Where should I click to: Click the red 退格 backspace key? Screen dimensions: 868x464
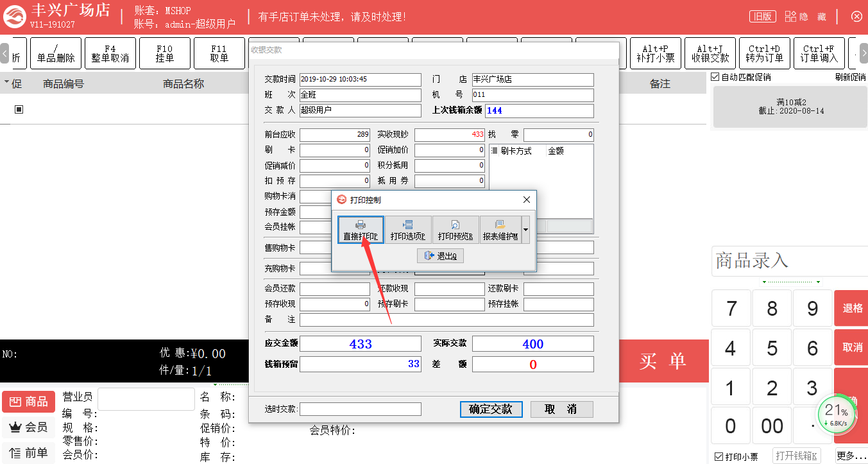click(x=851, y=309)
